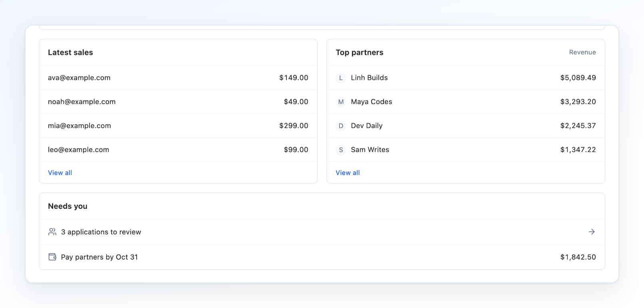Select Pay partners by Oct 31
The image size is (644, 308).
coord(322,257)
